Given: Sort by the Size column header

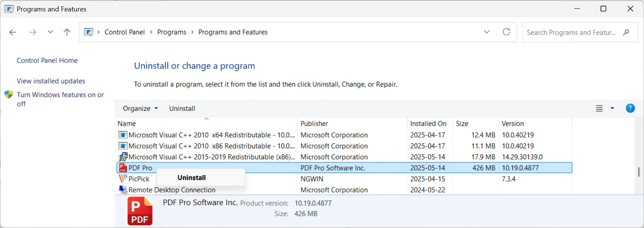Looking at the screenshot, I should (476, 124).
